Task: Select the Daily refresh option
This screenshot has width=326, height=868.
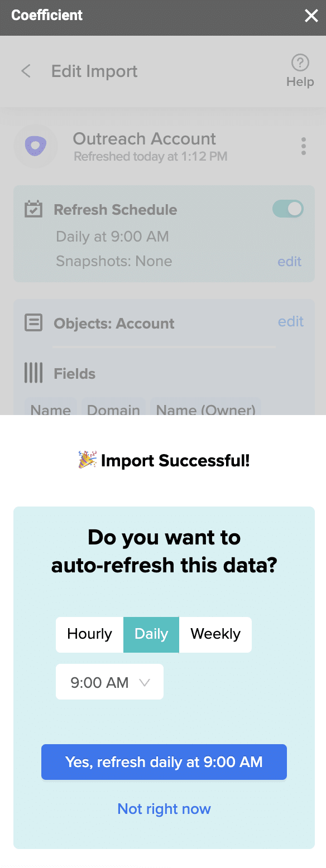Action: [151, 634]
